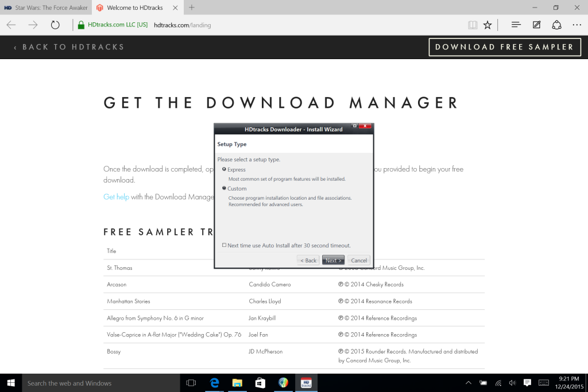Viewport: 588px width, 392px height.
Task: Click the network tray icon
Action: tap(498, 383)
